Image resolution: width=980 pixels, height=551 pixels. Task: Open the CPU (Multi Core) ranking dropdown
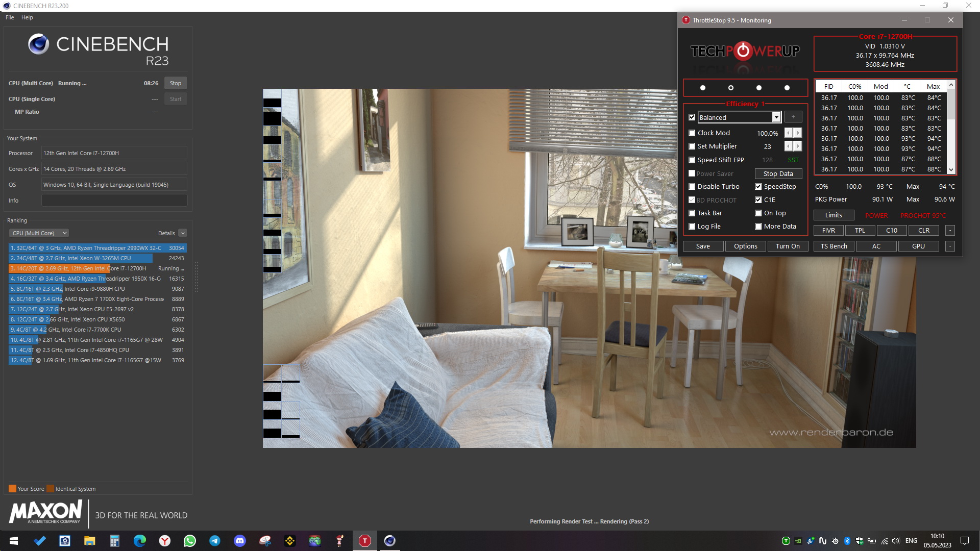[39, 233]
